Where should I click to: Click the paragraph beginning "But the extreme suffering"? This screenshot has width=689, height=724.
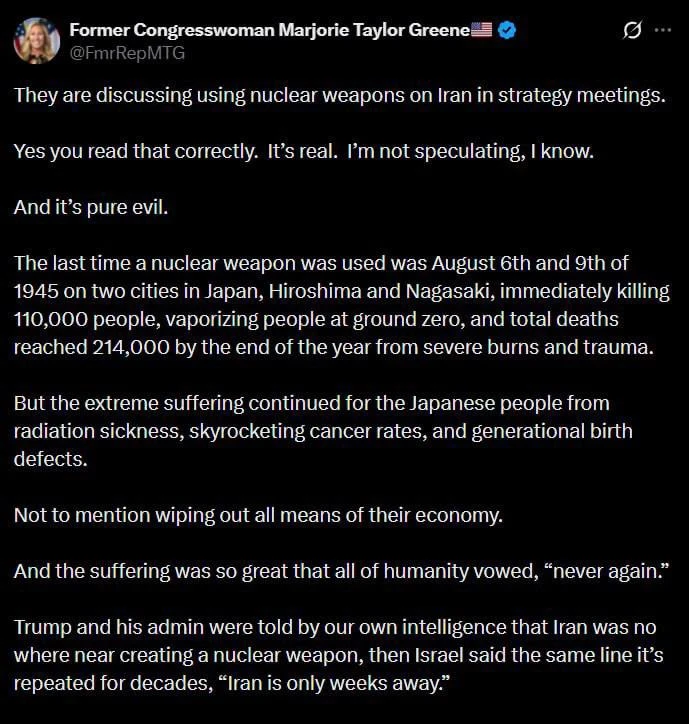[323, 431]
